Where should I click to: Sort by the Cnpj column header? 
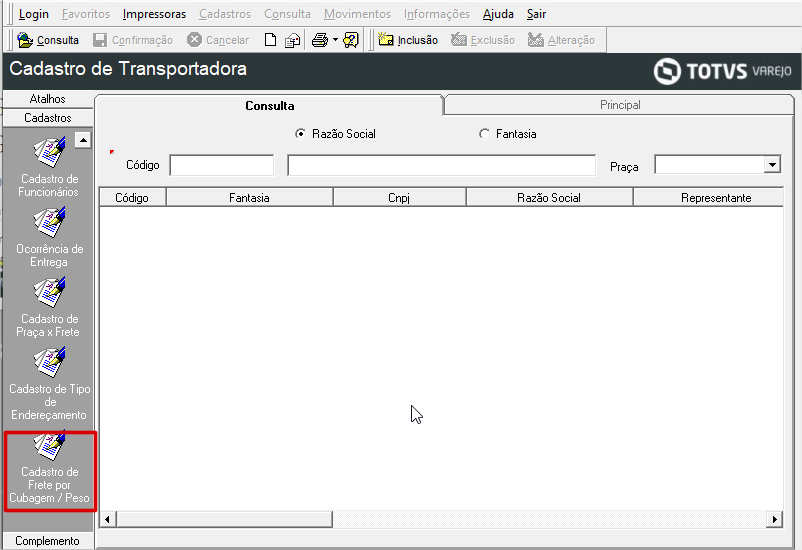[399, 197]
